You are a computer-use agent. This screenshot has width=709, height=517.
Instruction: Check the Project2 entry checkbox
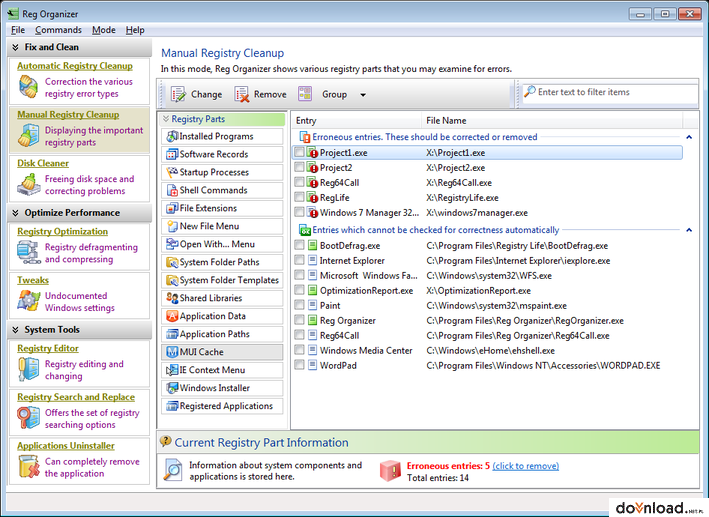click(299, 167)
